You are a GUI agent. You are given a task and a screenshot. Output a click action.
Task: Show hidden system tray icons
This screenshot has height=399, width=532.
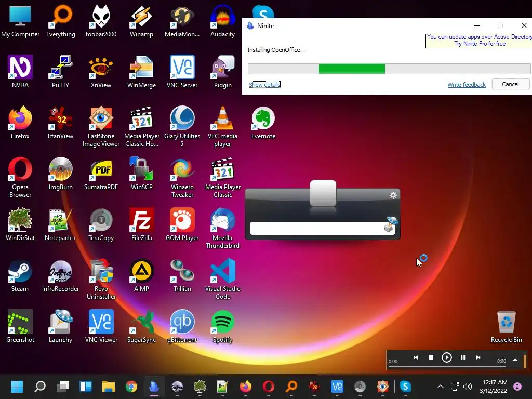441,387
